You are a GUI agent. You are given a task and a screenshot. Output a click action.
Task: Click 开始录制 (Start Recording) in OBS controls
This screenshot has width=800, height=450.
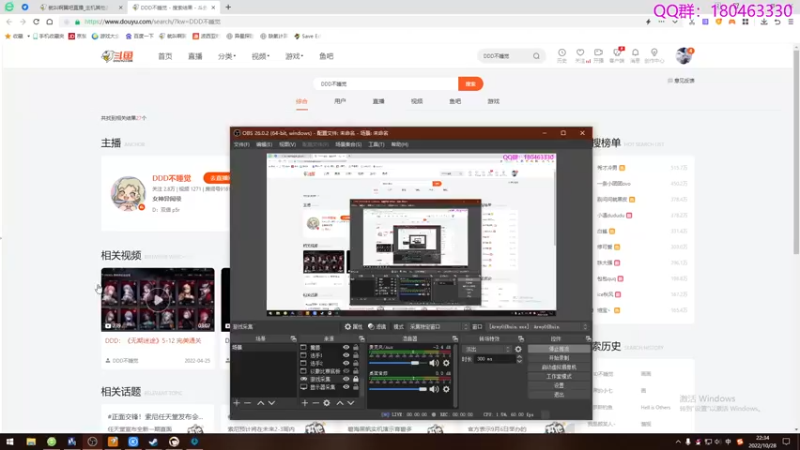(x=559, y=358)
